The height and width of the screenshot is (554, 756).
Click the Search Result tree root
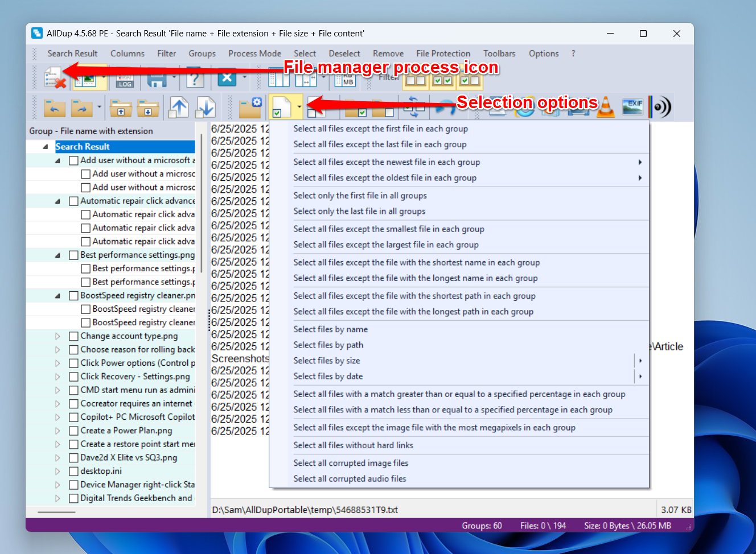(x=83, y=147)
